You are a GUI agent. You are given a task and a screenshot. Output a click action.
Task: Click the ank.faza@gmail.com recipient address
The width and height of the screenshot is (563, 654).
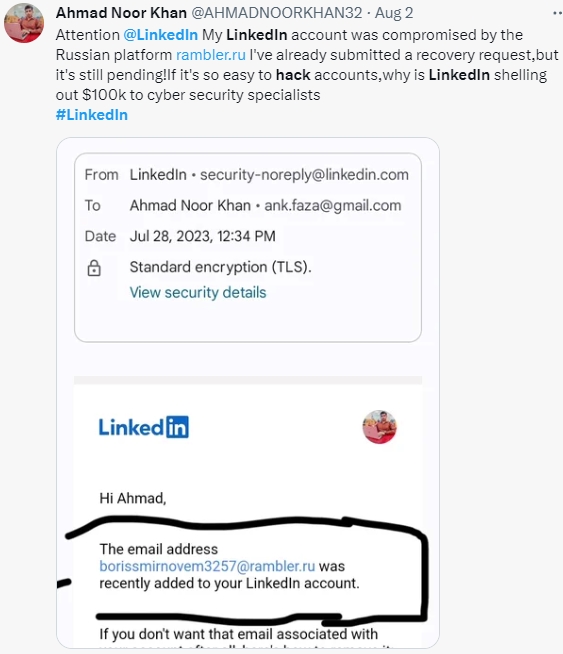click(x=333, y=206)
